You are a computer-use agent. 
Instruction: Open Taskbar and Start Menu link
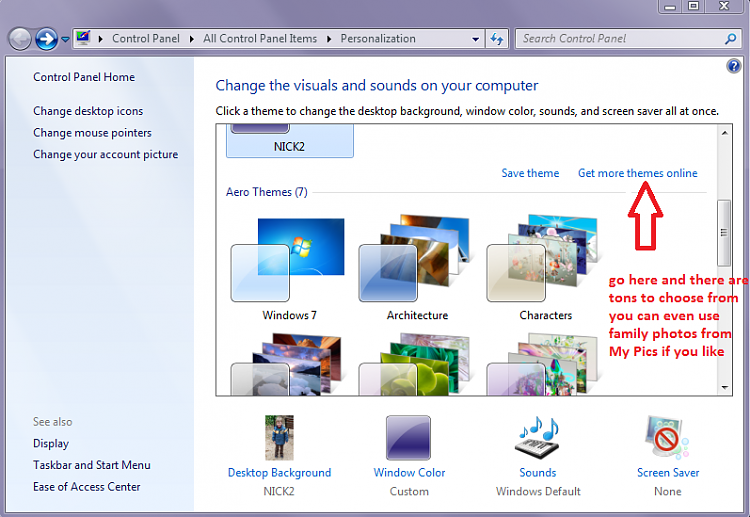coord(92,465)
